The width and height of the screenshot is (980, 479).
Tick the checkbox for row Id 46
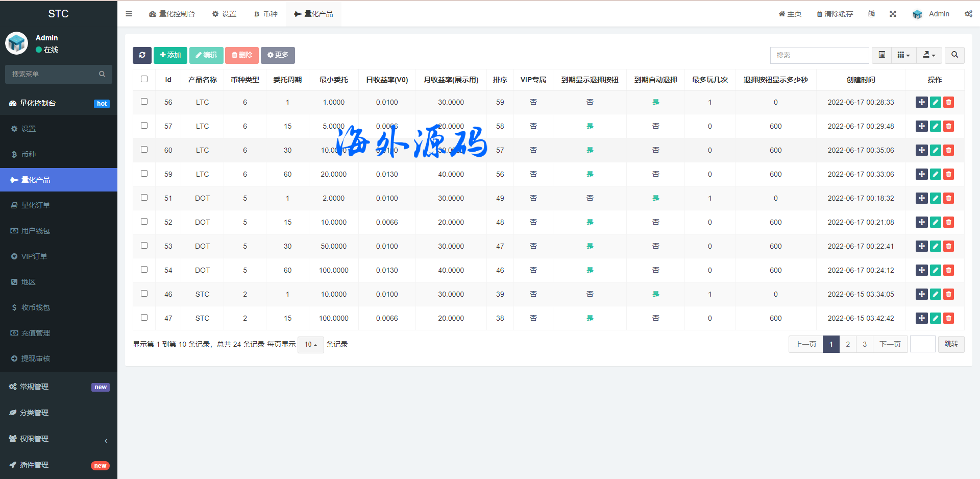pyautogui.click(x=144, y=294)
